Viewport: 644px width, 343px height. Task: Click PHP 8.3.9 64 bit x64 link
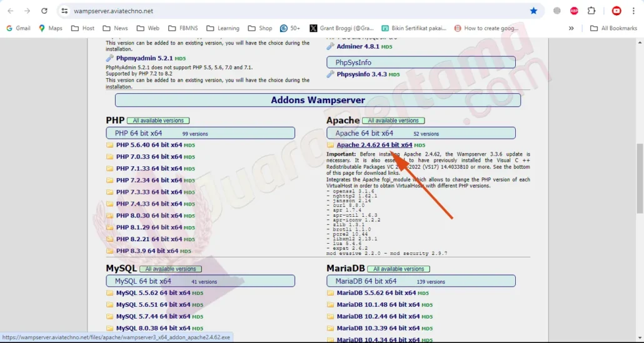tap(147, 251)
